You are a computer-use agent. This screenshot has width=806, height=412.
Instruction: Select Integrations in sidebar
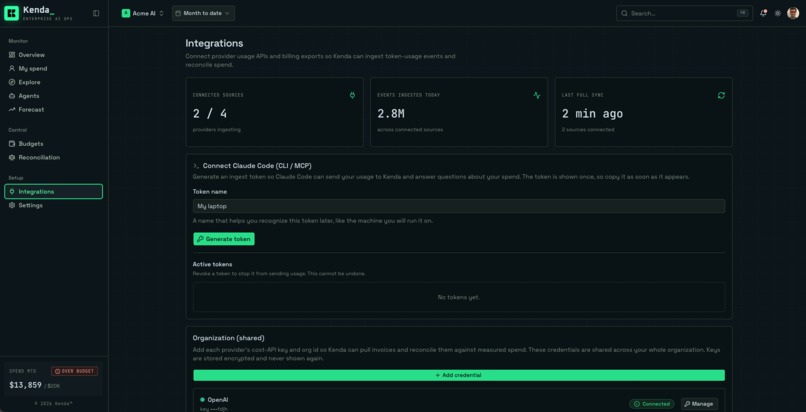53,192
